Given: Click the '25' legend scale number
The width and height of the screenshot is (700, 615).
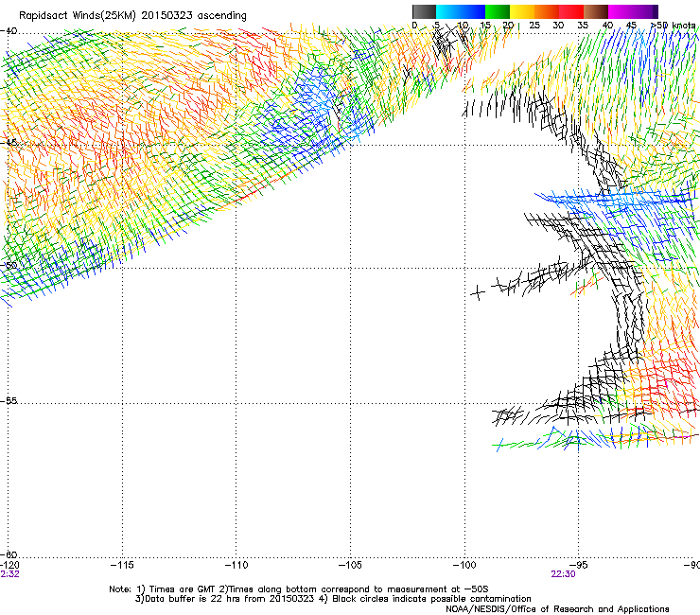Looking at the screenshot, I should (534, 26).
